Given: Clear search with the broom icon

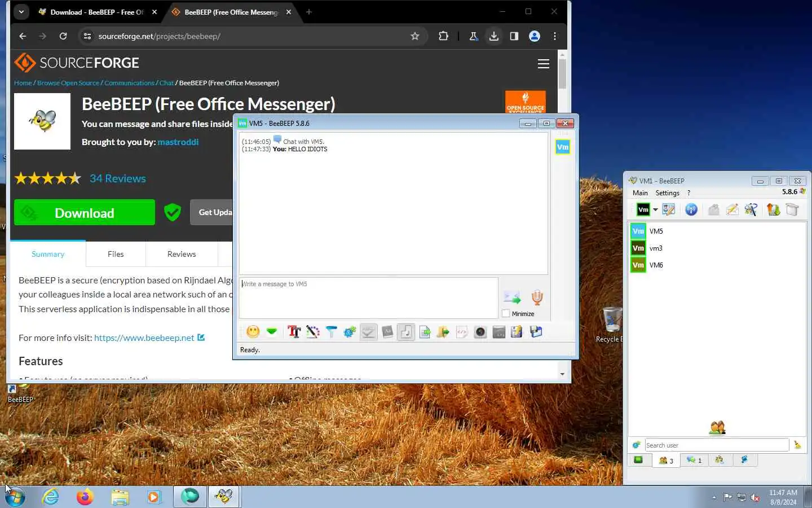Looking at the screenshot, I should point(797,445).
